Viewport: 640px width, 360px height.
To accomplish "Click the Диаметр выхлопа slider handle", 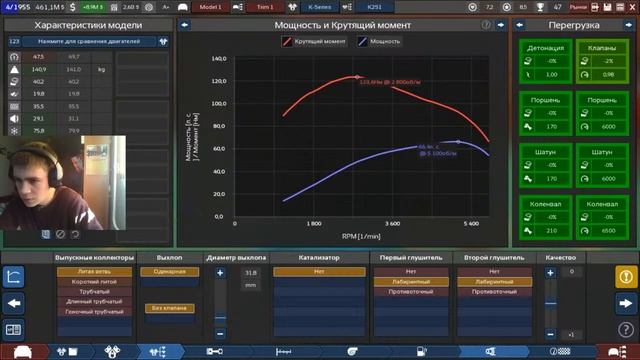I will pos(220,317).
